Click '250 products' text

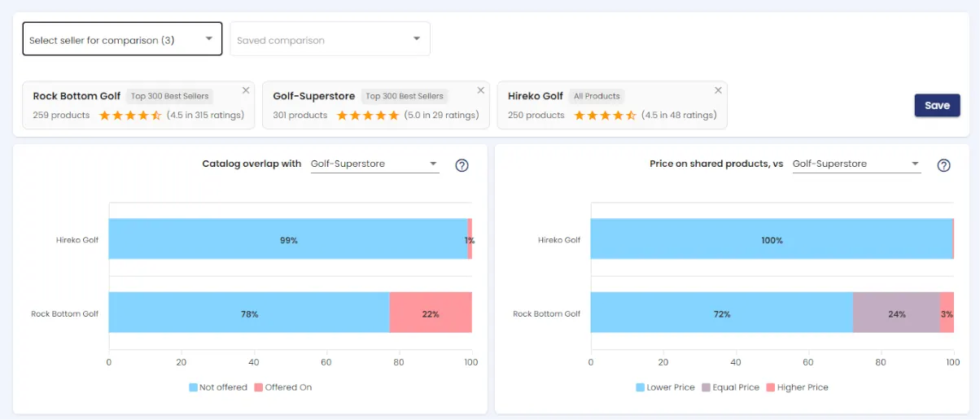pyautogui.click(x=536, y=116)
